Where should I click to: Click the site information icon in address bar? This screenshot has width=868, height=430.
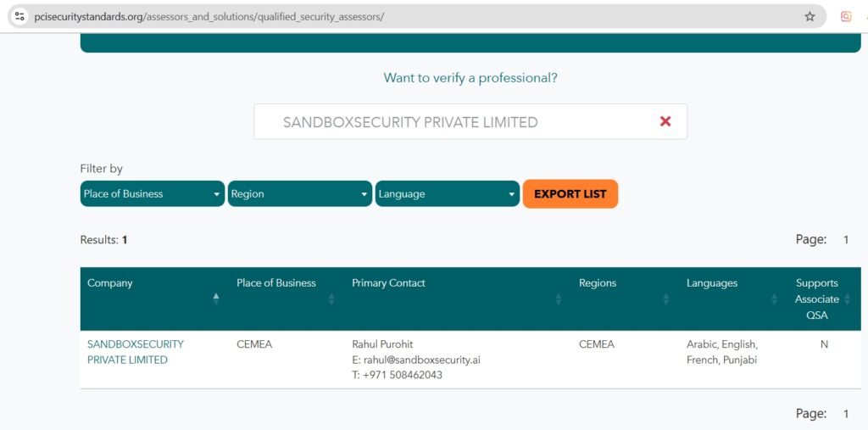click(x=20, y=16)
